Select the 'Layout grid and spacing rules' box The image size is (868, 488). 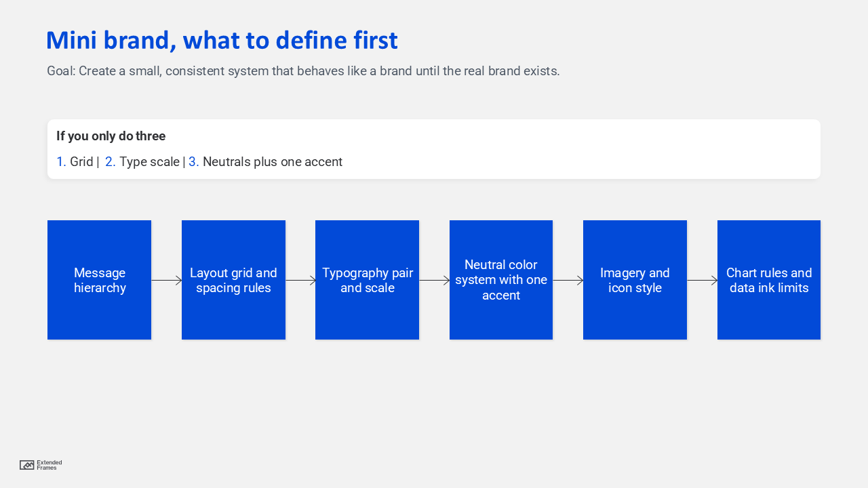[x=233, y=280]
